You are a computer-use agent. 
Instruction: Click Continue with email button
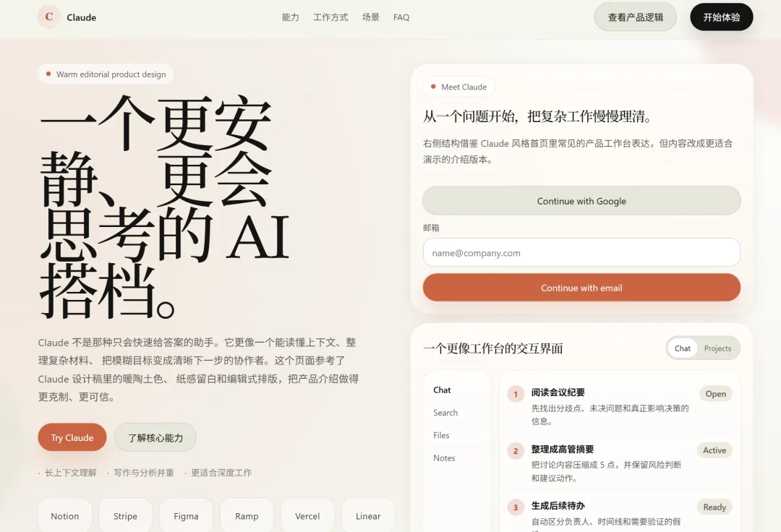click(x=581, y=288)
